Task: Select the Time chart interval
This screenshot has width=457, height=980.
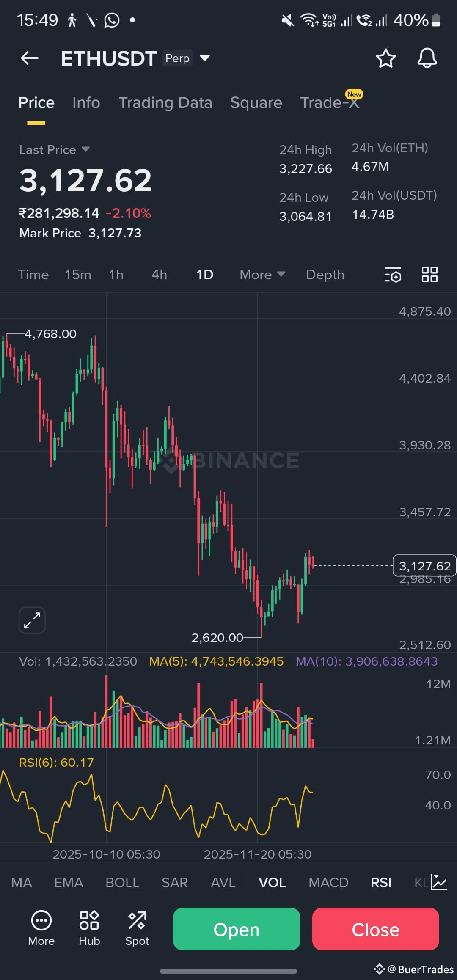Action: [33, 275]
